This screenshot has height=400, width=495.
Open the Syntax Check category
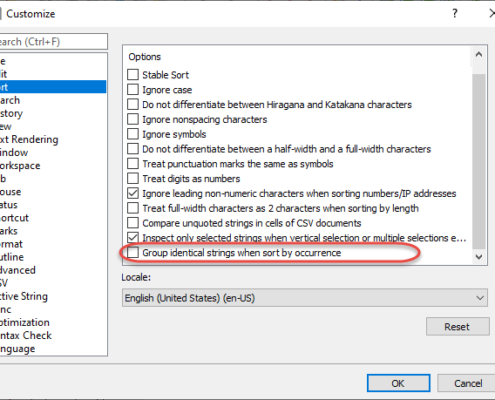(26, 335)
